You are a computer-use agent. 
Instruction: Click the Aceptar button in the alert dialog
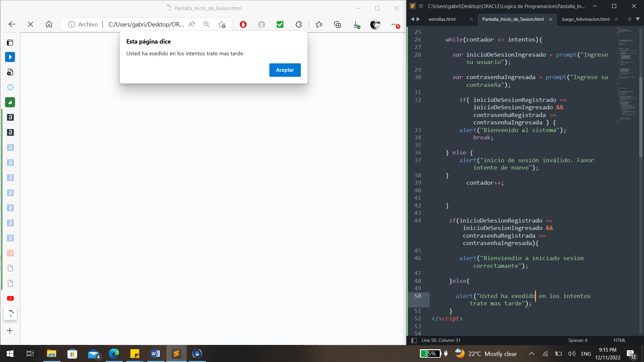tap(285, 70)
